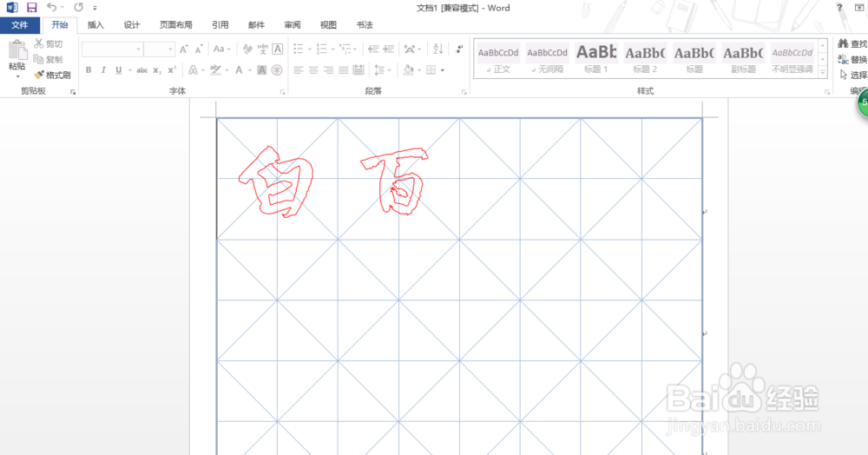Toggle Underline formatting
This screenshot has width=868, height=455.
click(118, 70)
